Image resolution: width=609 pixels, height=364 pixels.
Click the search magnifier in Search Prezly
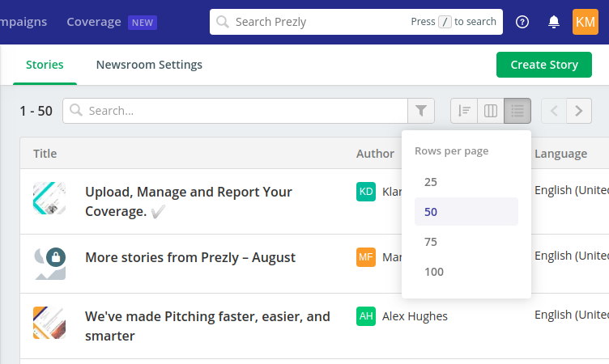click(223, 22)
